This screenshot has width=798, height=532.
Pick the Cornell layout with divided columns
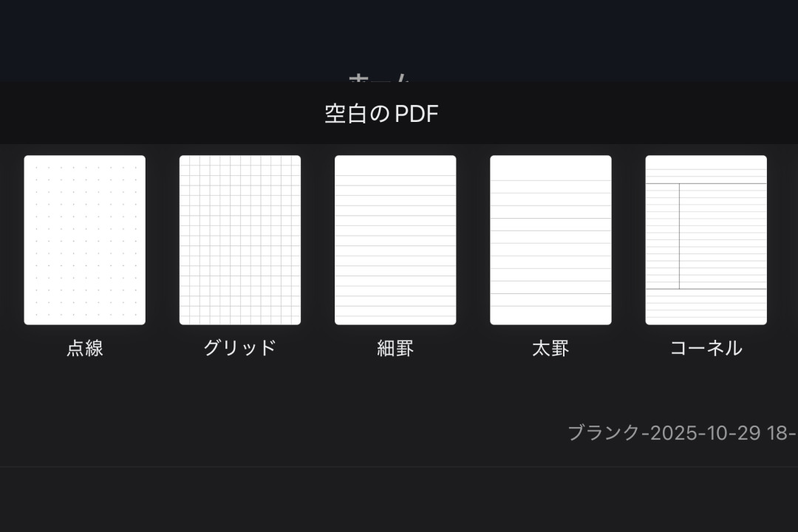[x=706, y=239]
